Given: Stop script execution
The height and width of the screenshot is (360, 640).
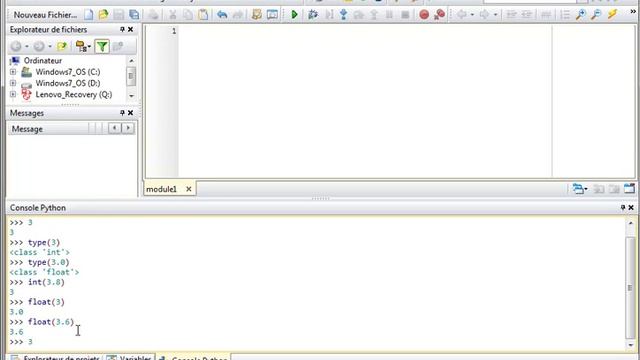Looking at the screenshot, I should point(405,15).
